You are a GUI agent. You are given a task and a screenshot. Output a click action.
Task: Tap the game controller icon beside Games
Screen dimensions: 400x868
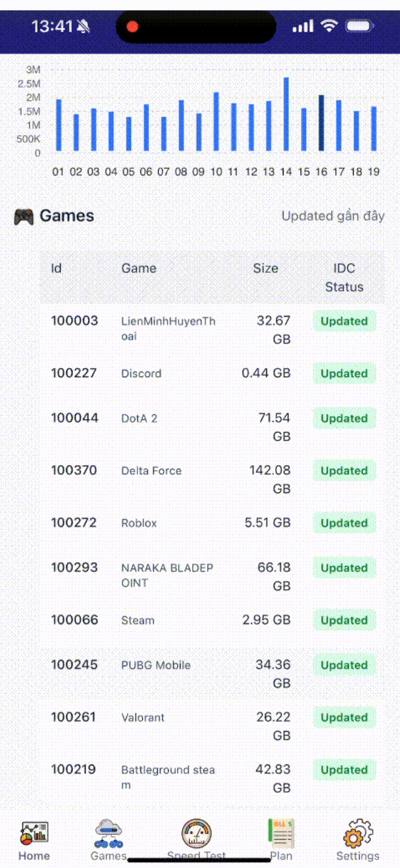(24, 217)
